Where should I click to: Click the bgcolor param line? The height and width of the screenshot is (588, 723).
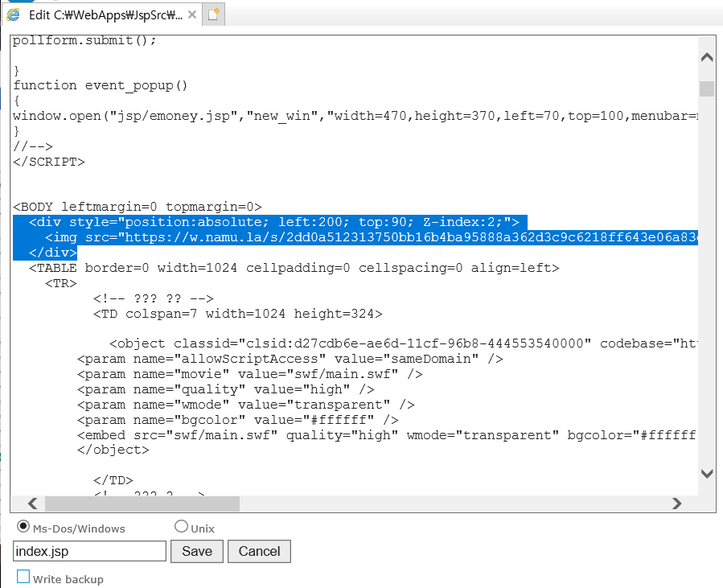[238, 420]
